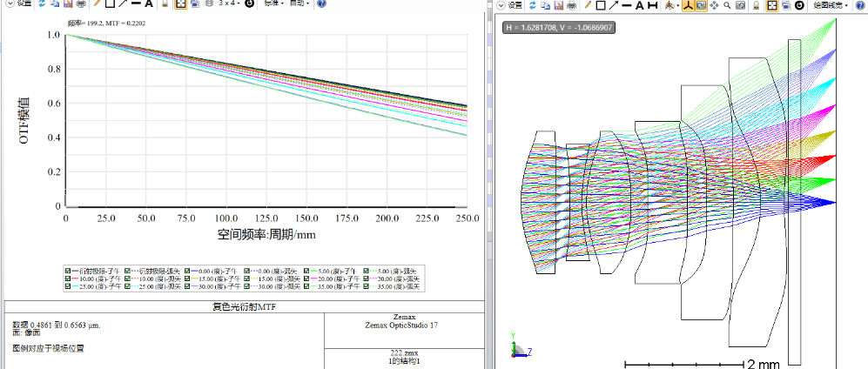
Task: Select the text annotation tool in MTF toolbar
Action: click(149, 4)
